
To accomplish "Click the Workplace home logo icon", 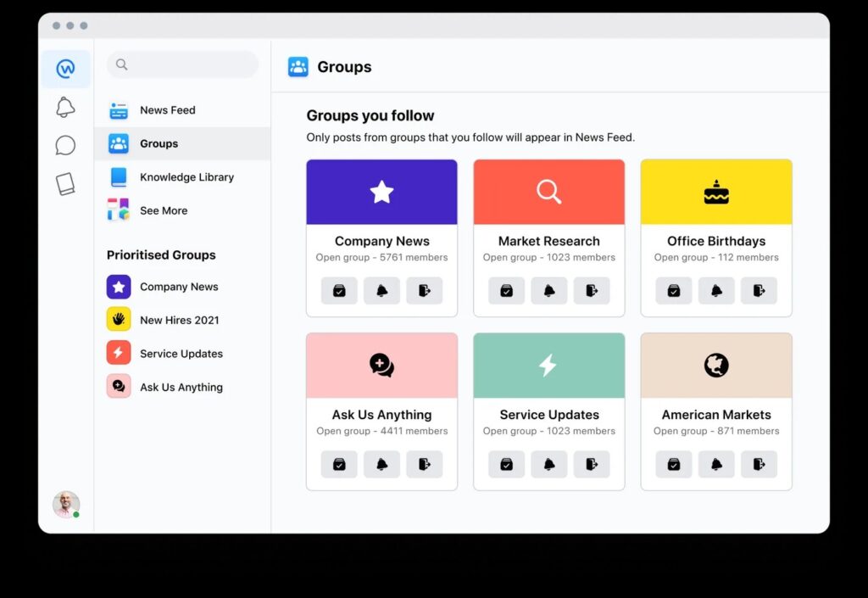I will 65,69.
